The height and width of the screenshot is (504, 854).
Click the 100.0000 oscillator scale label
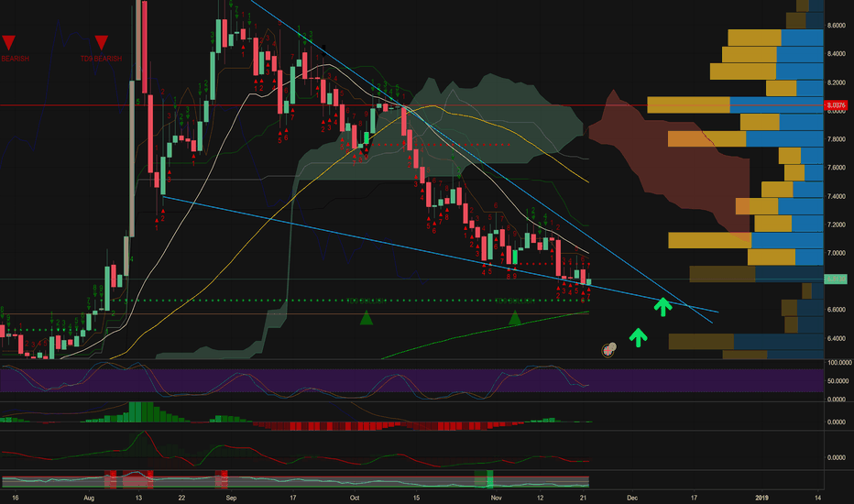(x=839, y=362)
